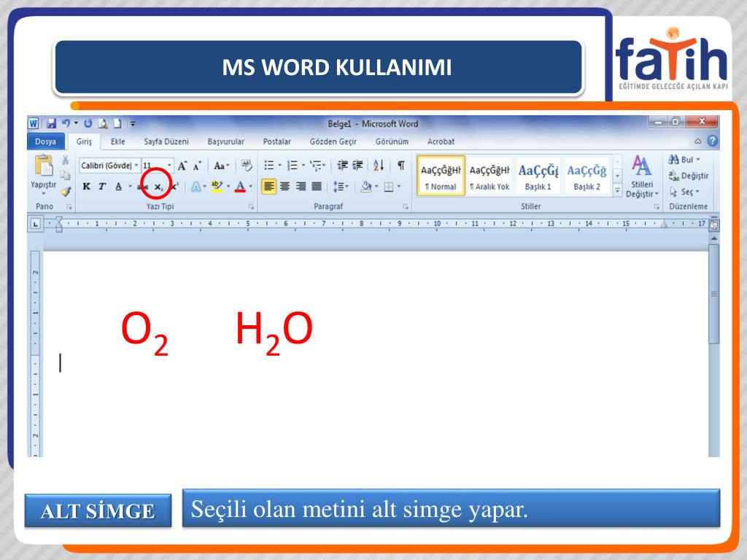Toggle Superscript x² button

(x=174, y=187)
